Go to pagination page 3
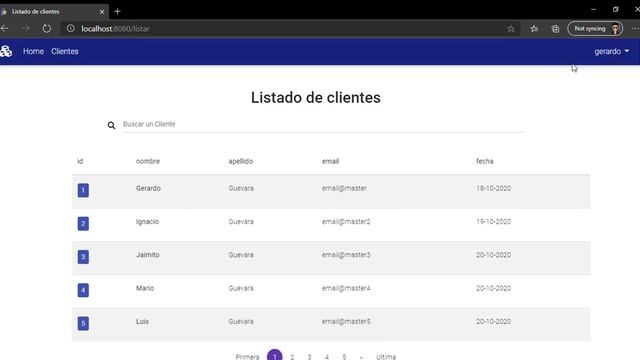Viewport: 640px width, 360px height. pos(309,357)
